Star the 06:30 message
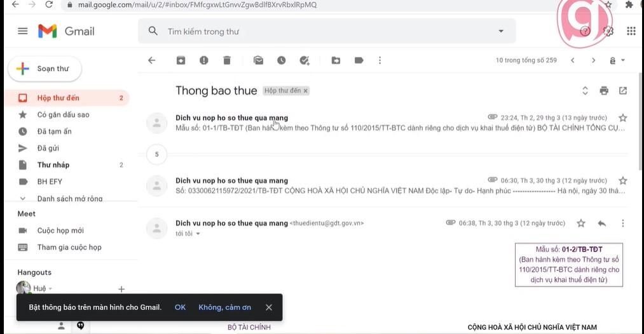Image resolution: width=644 pixels, height=334 pixels. click(x=623, y=180)
